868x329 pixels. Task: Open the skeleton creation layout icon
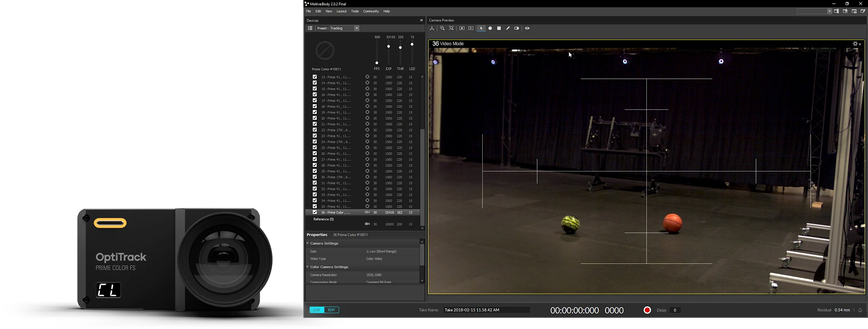point(845,11)
